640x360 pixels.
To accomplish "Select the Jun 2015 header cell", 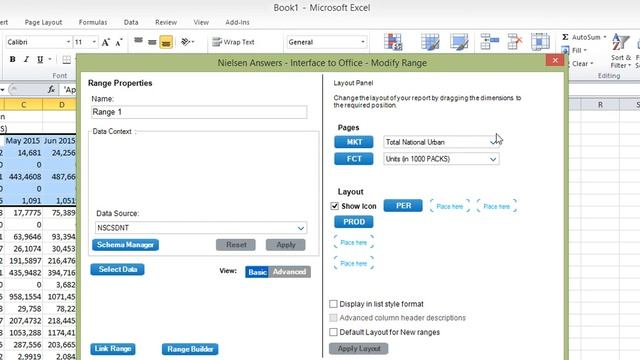I will 60,141.
